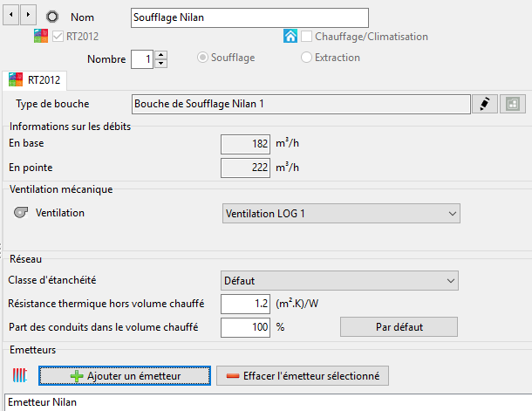Click the blue house icon
The image size is (532, 411).
290,36
